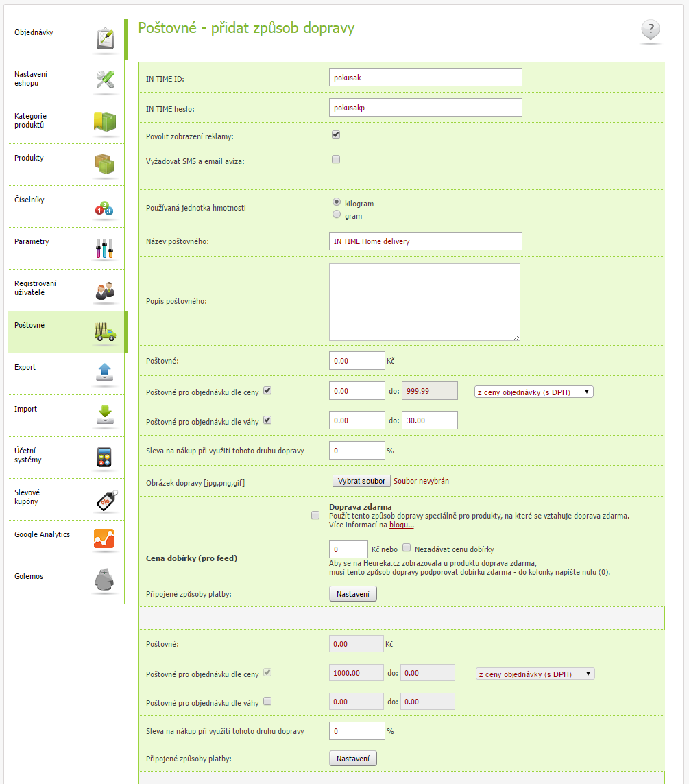Check the Doprava zdarma checkbox

click(315, 515)
